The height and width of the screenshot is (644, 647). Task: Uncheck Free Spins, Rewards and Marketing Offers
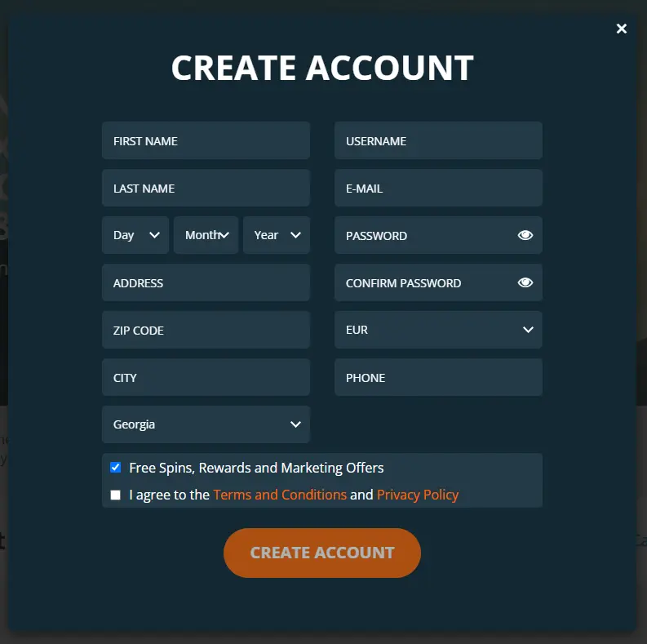[x=116, y=468]
